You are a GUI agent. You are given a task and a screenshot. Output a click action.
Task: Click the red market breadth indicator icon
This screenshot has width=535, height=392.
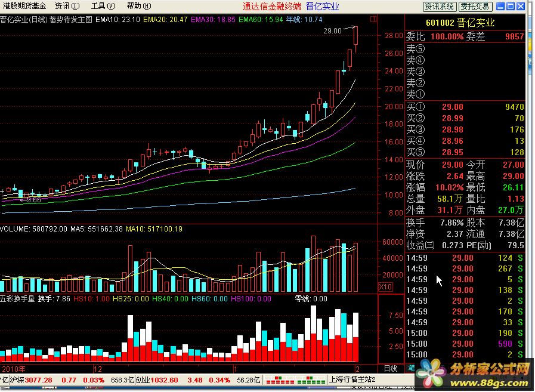point(280,379)
